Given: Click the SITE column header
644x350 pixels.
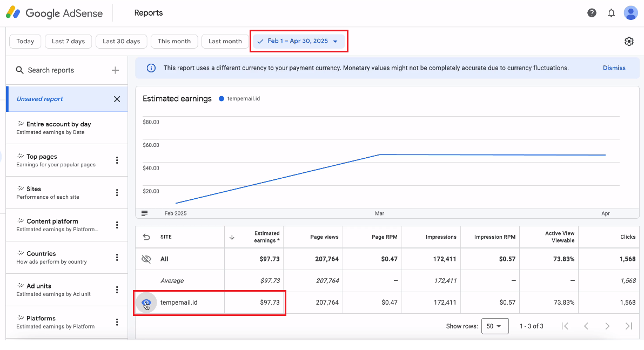Looking at the screenshot, I should 166,237.
